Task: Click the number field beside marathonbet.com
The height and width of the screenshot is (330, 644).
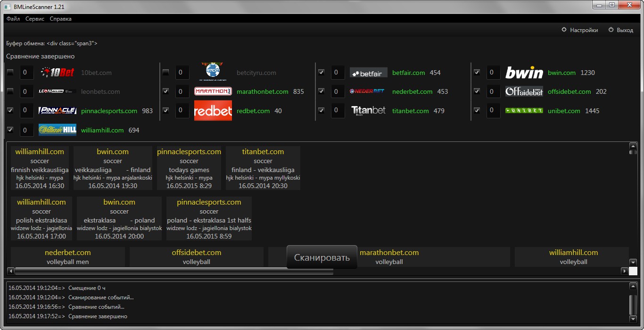Action: [x=182, y=91]
